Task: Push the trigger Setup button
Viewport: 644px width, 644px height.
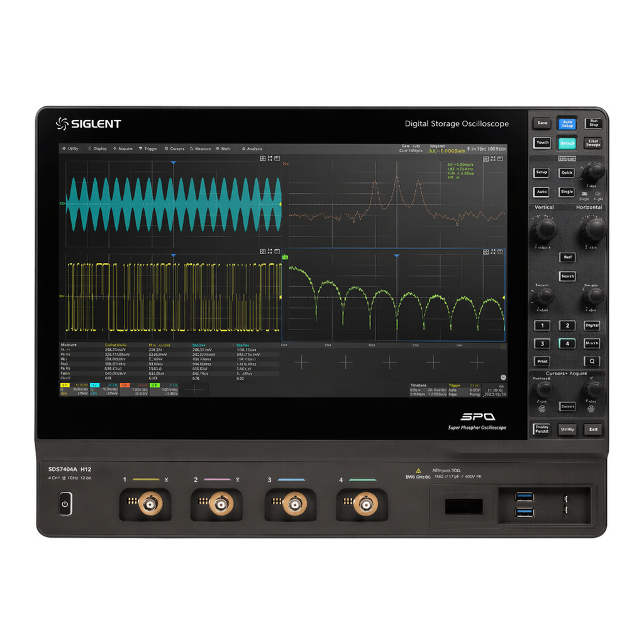Action: 541,172
